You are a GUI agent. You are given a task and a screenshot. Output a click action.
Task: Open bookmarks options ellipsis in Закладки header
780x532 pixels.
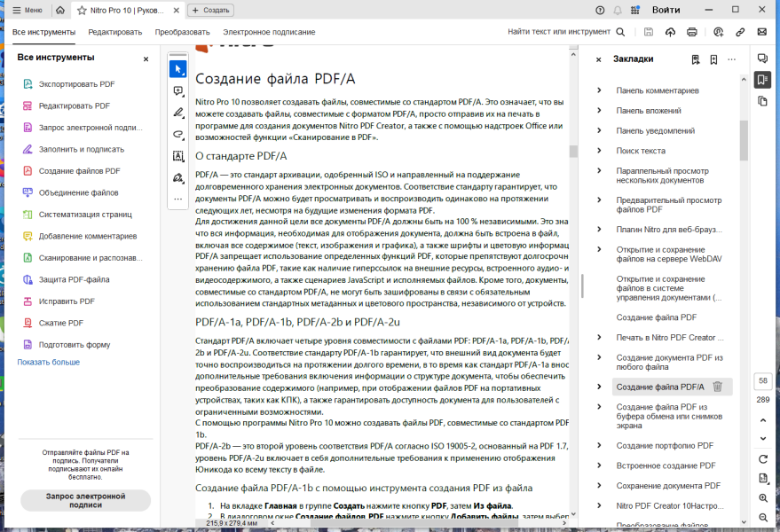pyautogui.click(x=731, y=59)
